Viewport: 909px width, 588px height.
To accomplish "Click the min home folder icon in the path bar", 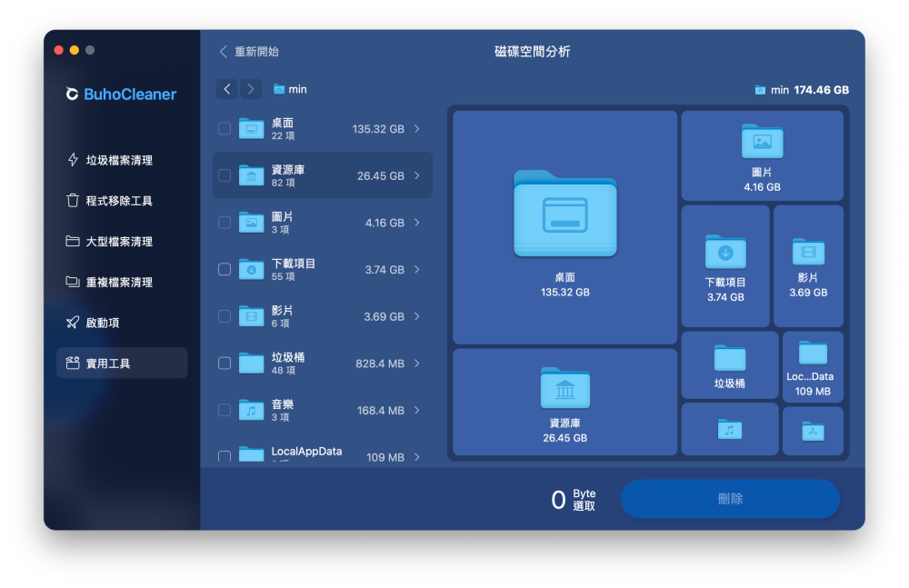I will (x=279, y=89).
